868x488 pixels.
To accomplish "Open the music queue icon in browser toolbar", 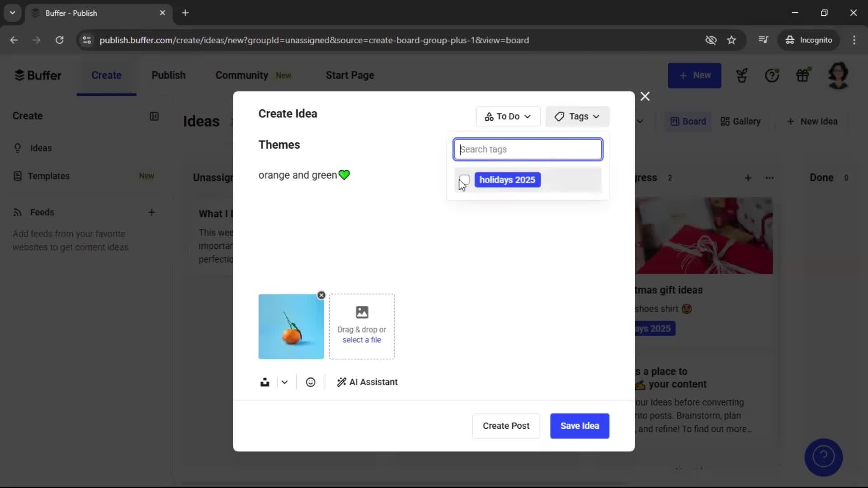I will (x=764, y=40).
